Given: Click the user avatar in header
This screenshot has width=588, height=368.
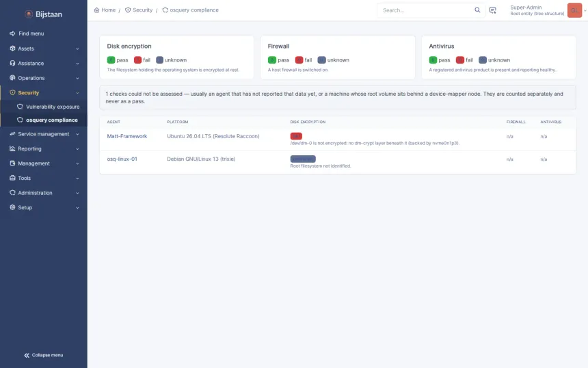Looking at the screenshot, I should point(574,10).
